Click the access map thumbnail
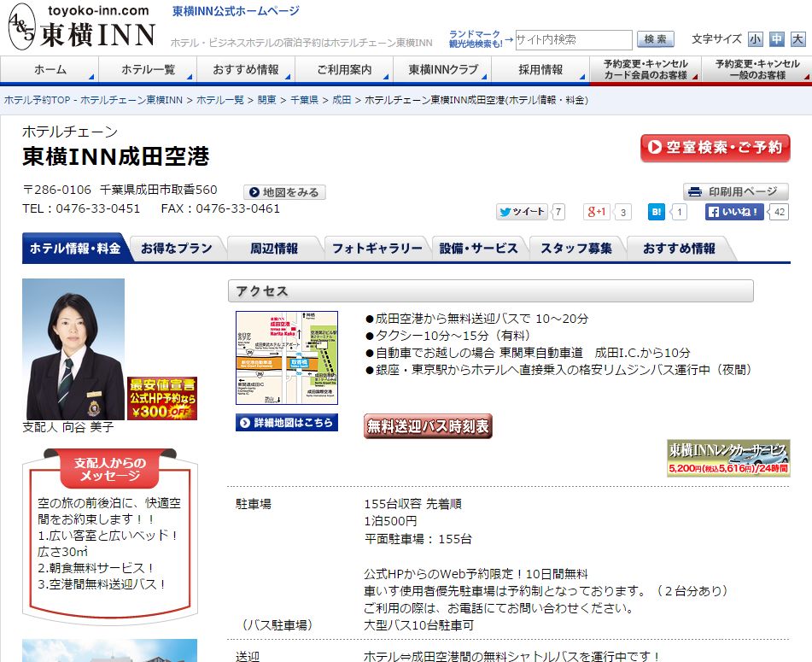Image resolution: width=812 pixels, height=662 pixels. [287, 358]
